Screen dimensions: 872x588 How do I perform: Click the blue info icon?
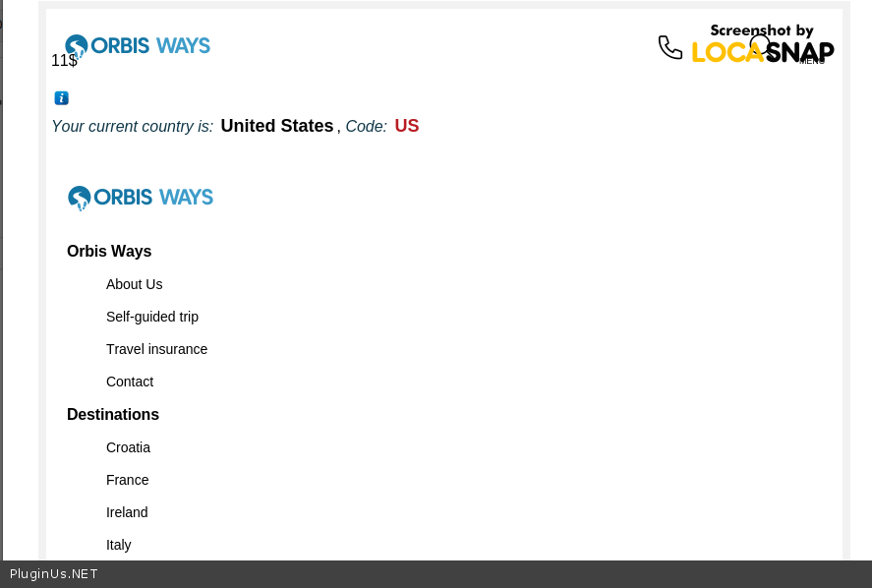pyautogui.click(x=61, y=97)
